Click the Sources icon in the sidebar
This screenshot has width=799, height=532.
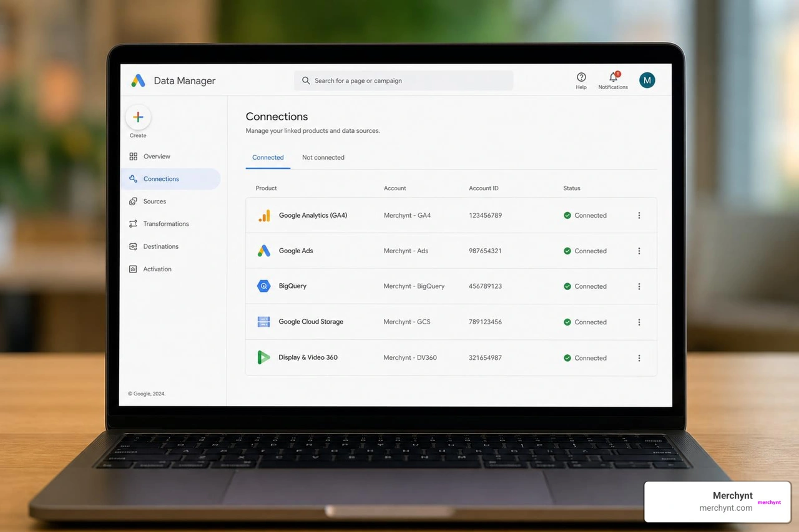point(133,201)
